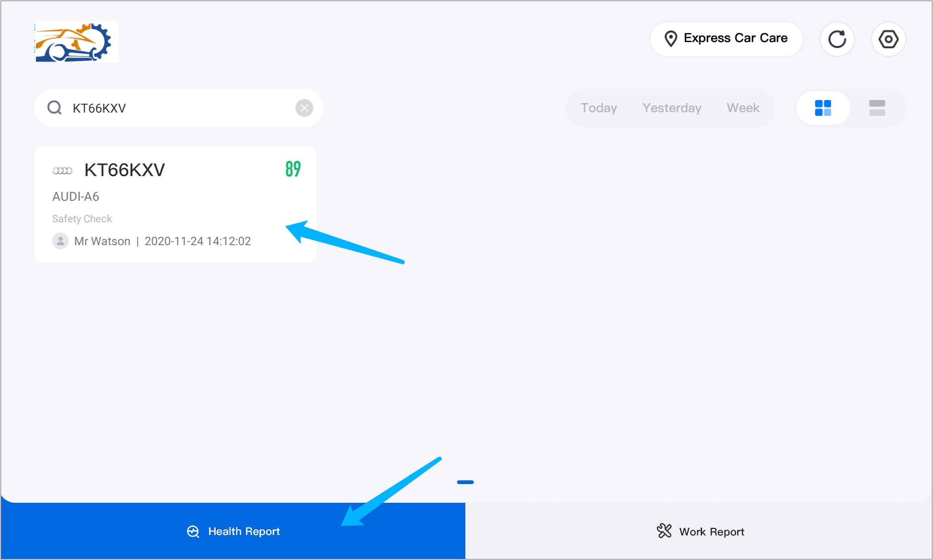Click the green 89 health score

tap(293, 169)
